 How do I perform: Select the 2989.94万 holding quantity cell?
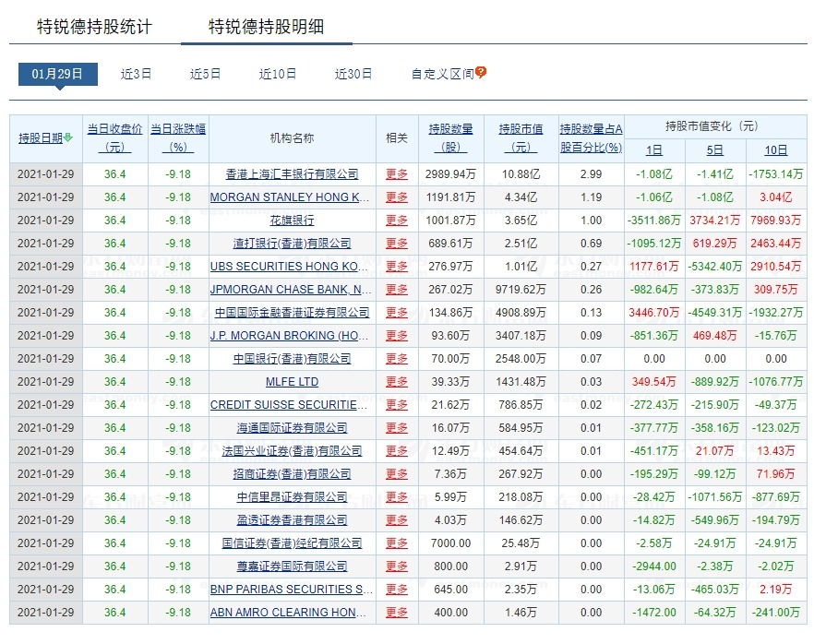pos(450,174)
